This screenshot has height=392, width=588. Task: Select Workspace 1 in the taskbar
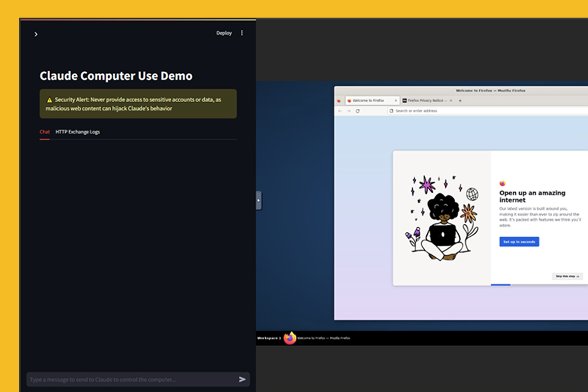(x=269, y=338)
